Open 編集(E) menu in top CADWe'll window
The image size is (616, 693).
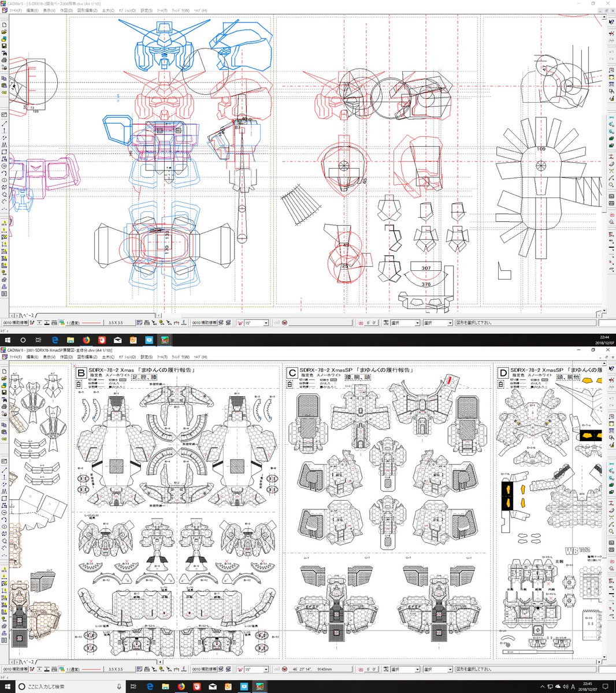coord(32,10)
